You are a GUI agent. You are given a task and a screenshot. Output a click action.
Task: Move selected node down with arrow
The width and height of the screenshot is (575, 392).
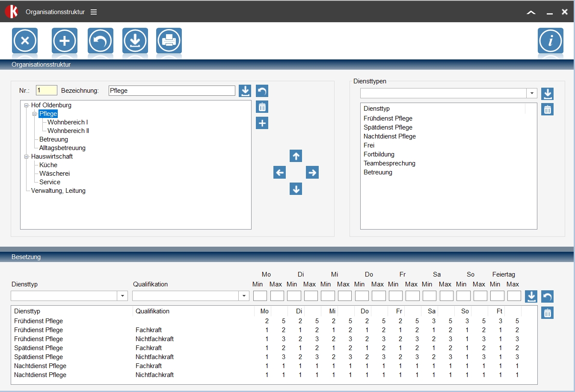tap(296, 189)
